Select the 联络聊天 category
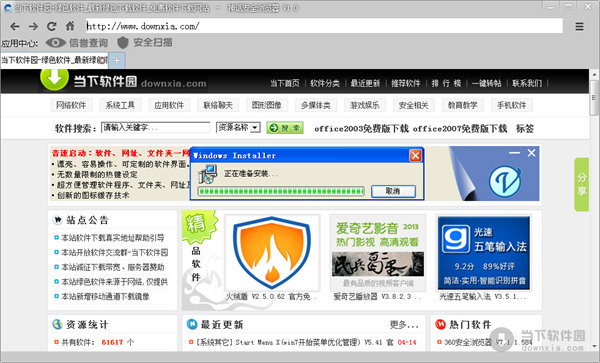The image size is (600, 363). pos(218,105)
